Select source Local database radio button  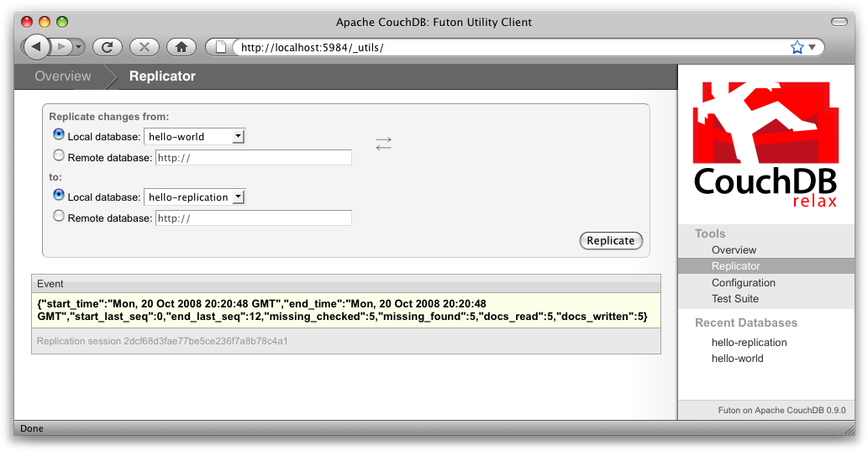pyautogui.click(x=59, y=134)
